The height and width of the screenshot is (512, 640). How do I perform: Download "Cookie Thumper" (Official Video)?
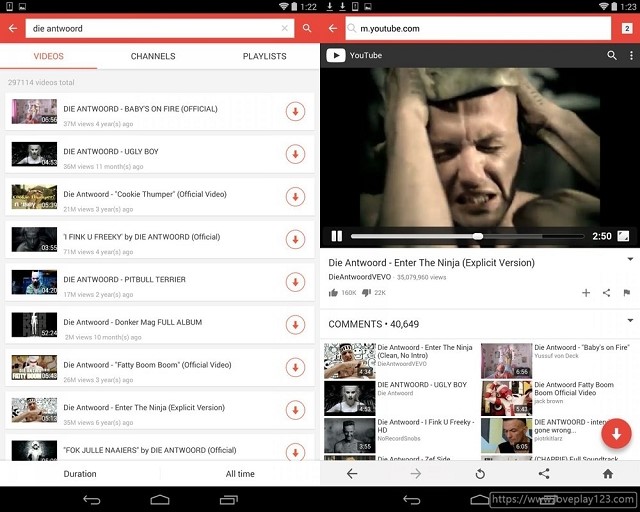click(296, 197)
